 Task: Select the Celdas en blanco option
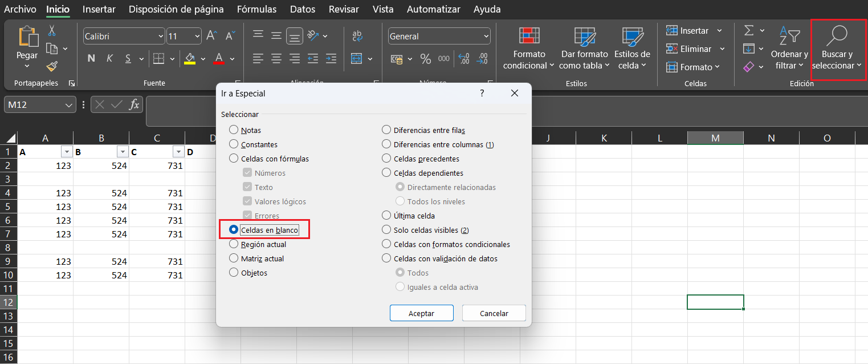(x=234, y=229)
